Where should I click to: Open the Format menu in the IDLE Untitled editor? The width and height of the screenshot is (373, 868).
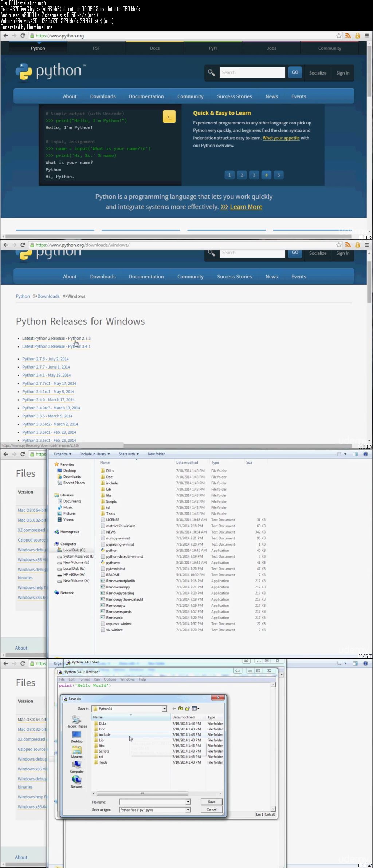pyautogui.click(x=84, y=679)
